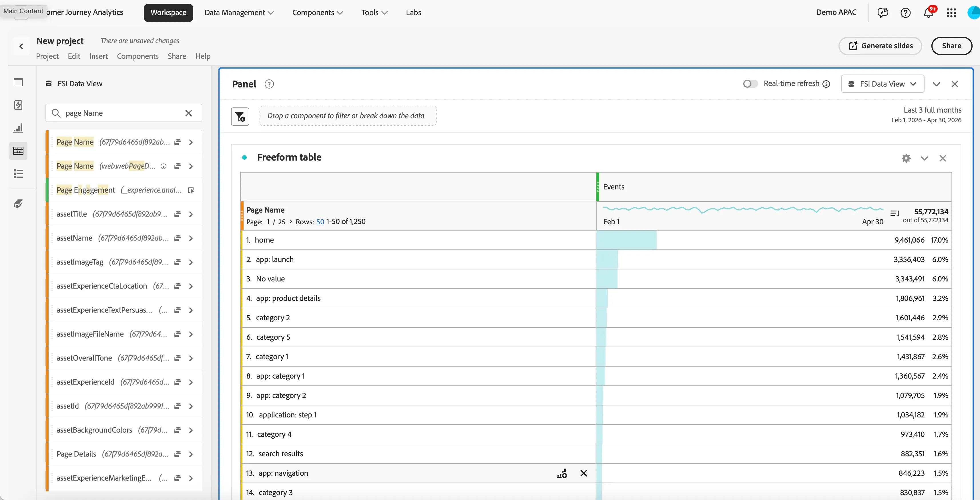980x500 pixels.
Task: Clear the page Name search field
Action: click(189, 113)
